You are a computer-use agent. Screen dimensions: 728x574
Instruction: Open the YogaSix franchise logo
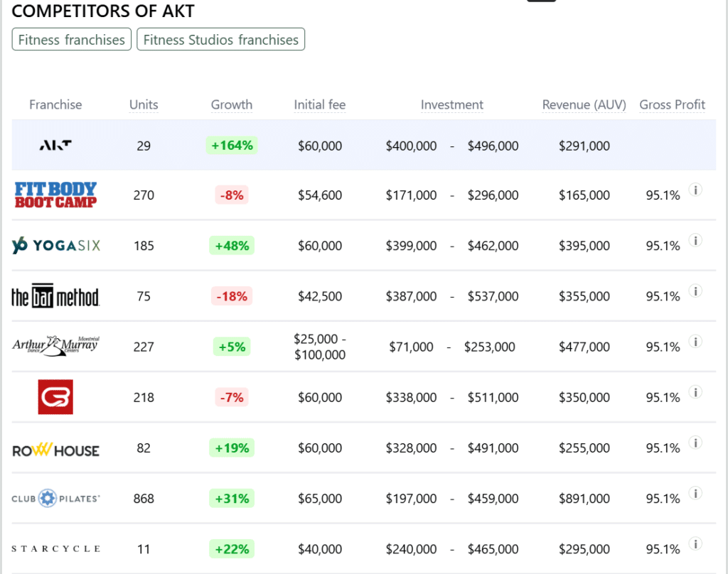click(x=55, y=245)
